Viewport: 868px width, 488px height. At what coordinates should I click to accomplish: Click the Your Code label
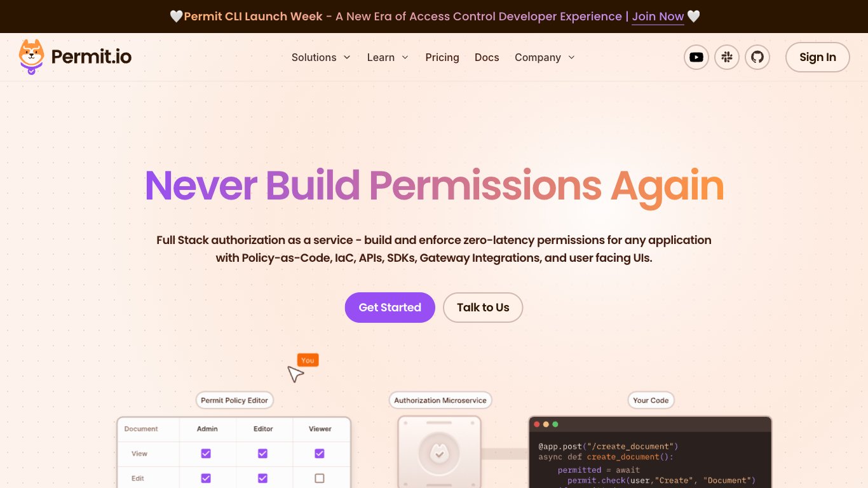click(x=651, y=400)
